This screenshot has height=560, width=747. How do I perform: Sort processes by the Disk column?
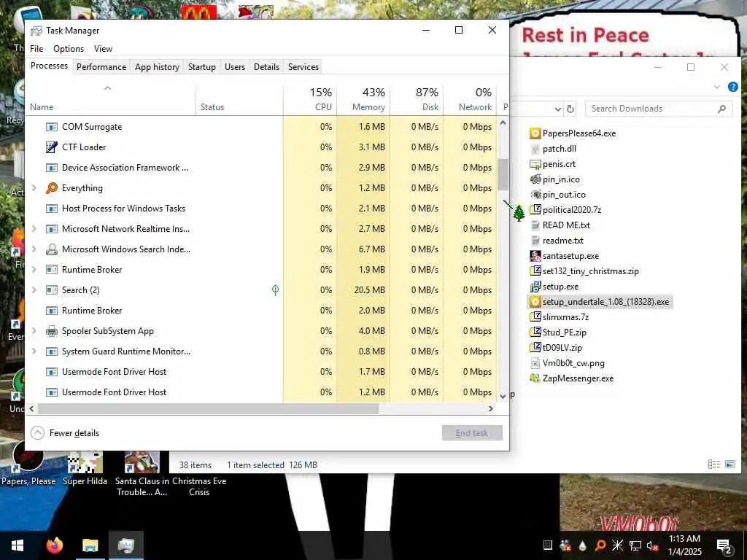click(417, 99)
